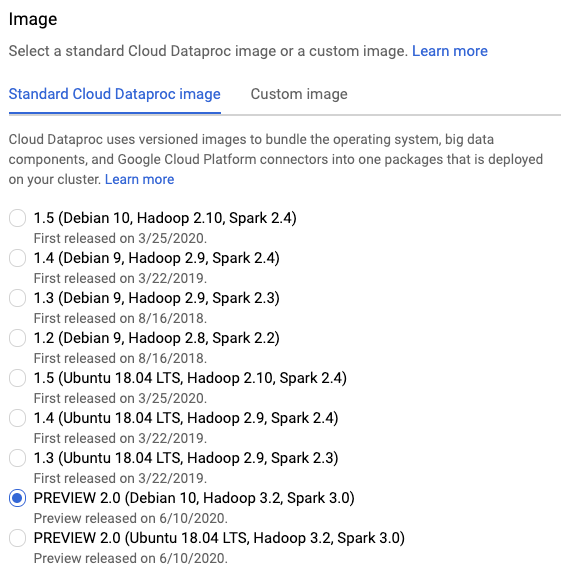Open Learn more link beside custom image
Viewport: 561px width, 587px height.
click(450, 51)
